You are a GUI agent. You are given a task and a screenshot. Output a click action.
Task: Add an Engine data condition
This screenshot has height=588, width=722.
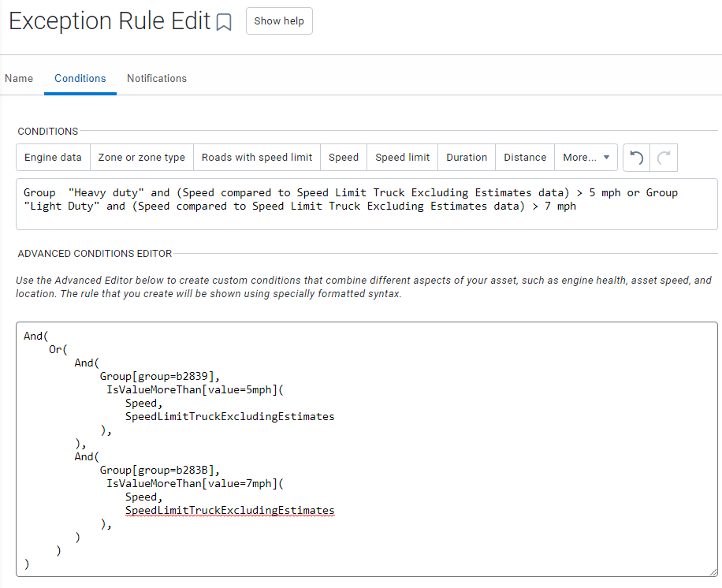pos(53,158)
